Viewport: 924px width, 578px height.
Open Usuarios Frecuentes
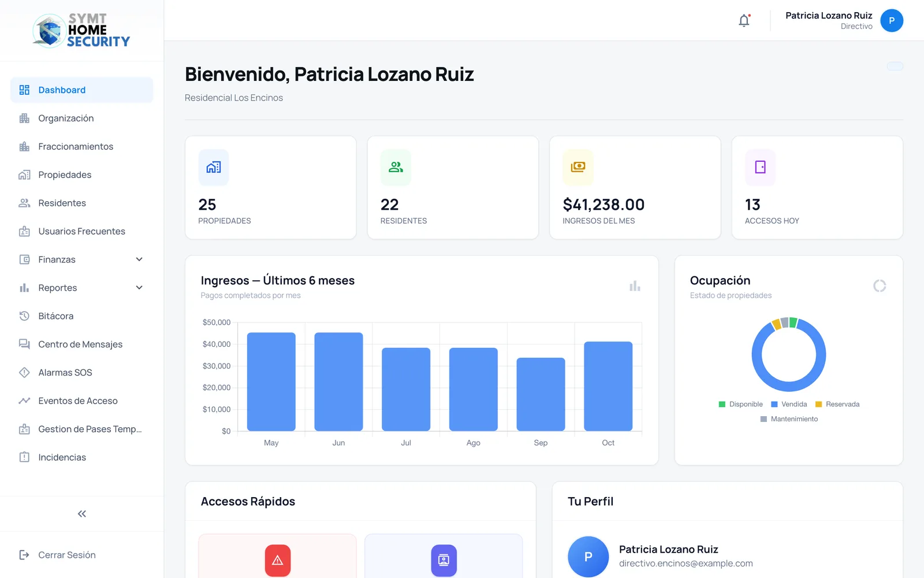(81, 232)
